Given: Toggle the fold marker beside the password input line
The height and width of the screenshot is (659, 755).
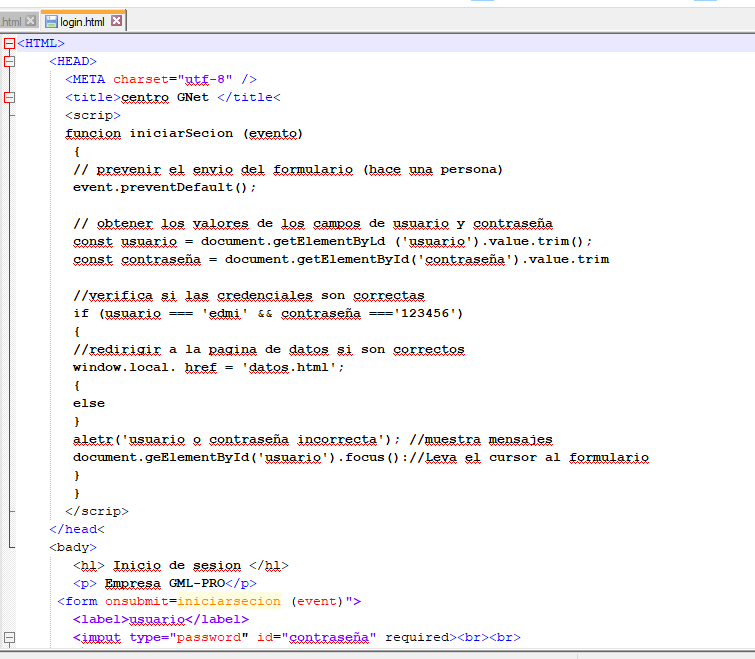Looking at the screenshot, I should (10, 637).
